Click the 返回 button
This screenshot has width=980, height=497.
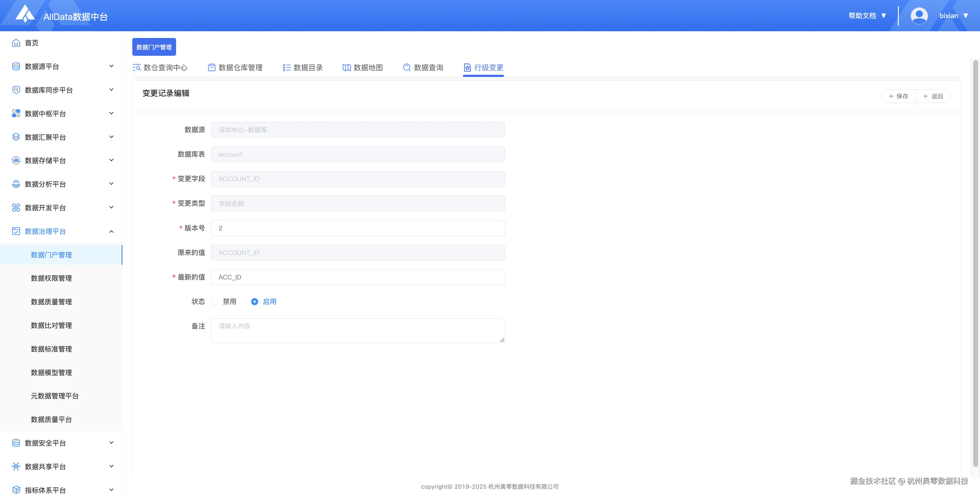(933, 96)
